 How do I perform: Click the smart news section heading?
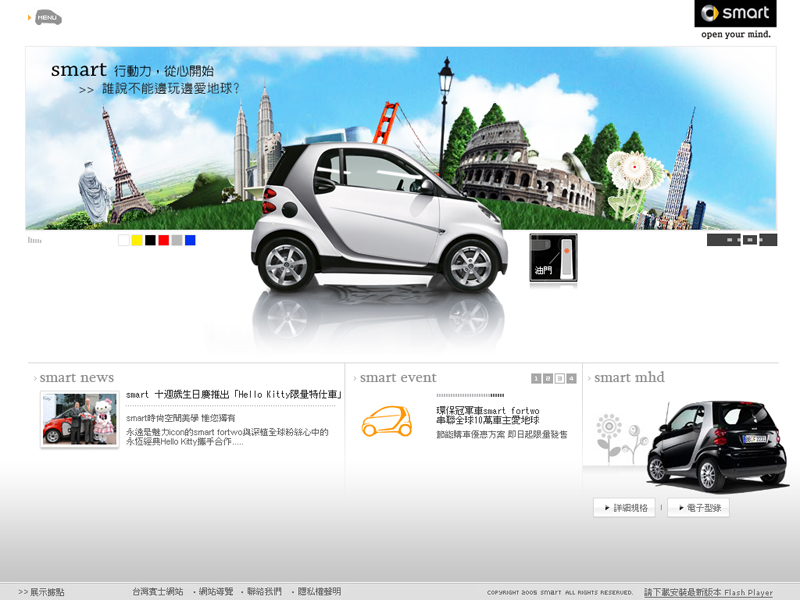click(x=77, y=378)
